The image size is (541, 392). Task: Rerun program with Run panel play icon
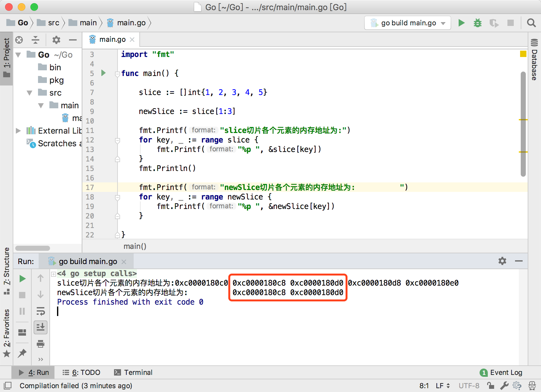pos(22,279)
